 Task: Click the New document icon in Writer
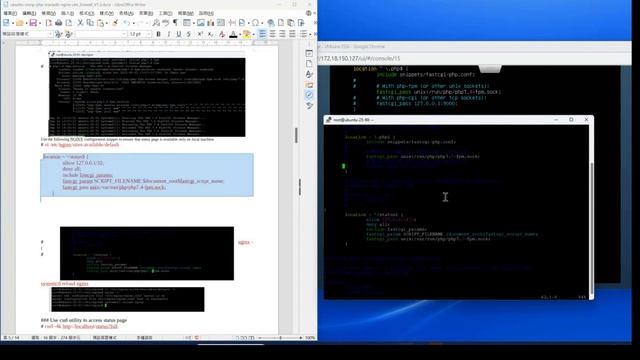pos(7,23)
